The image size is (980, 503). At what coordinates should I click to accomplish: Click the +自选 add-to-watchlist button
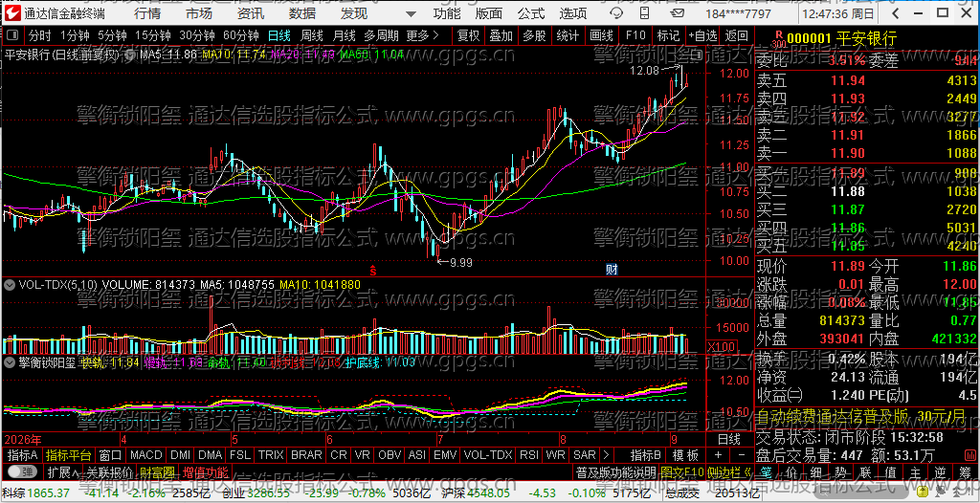[702, 35]
